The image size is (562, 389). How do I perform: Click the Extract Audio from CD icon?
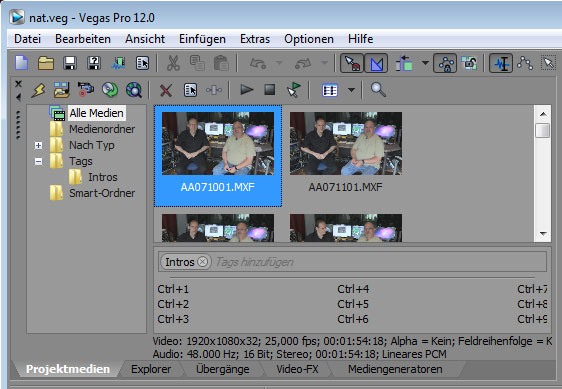point(110,90)
